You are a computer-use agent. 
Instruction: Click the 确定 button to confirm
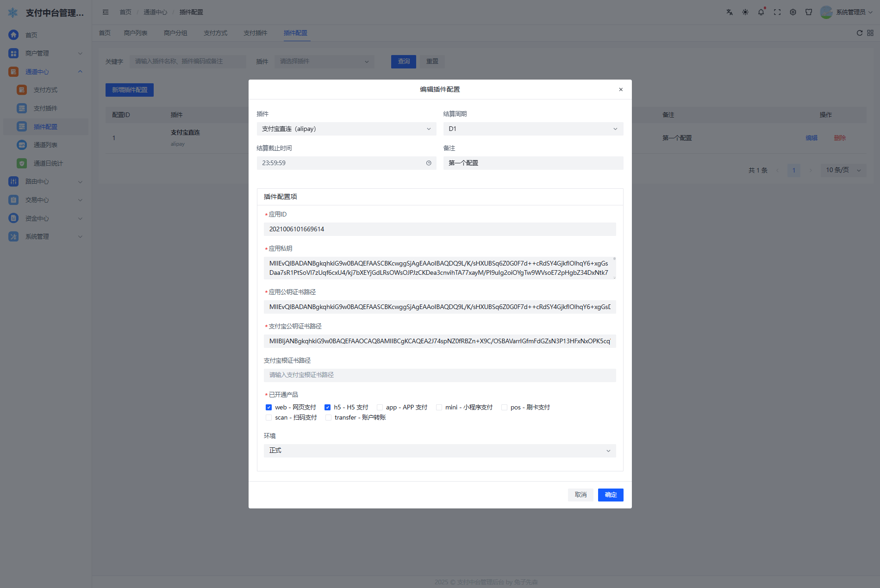pyautogui.click(x=610, y=495)
